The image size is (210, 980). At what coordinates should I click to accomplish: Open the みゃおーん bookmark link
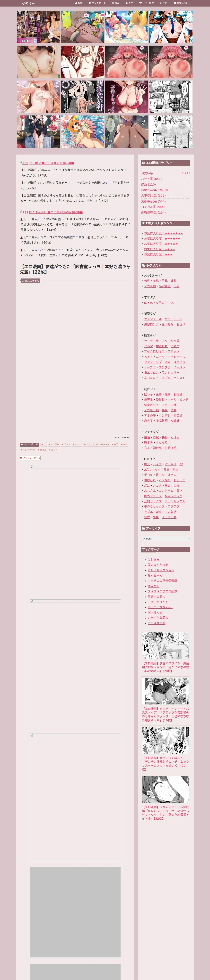[155, 576]
